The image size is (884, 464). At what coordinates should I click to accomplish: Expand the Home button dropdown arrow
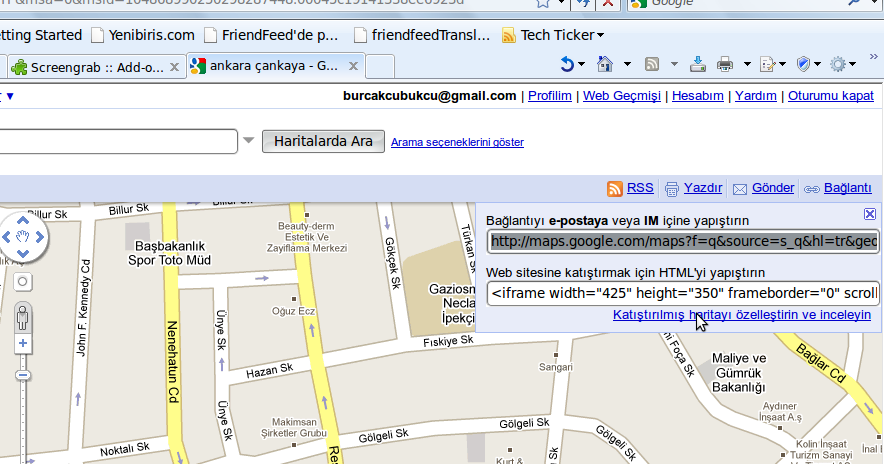click(x=627, y=64)
